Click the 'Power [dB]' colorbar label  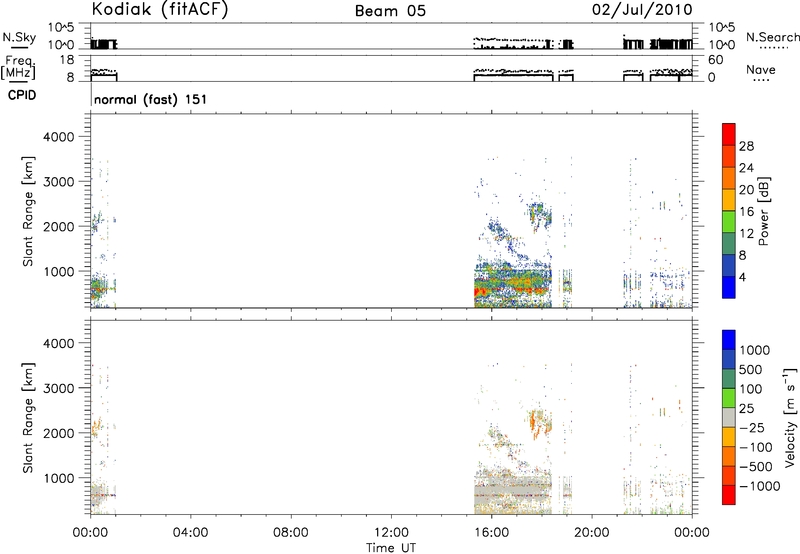click(764, 211)
